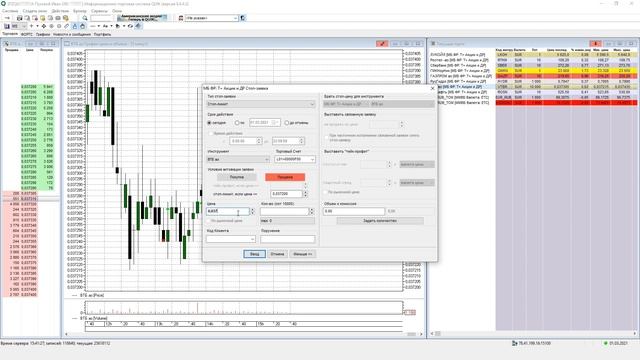Click the green status indicator in status bar
This screenshot has height=360, width=640.
pos(605,344)
